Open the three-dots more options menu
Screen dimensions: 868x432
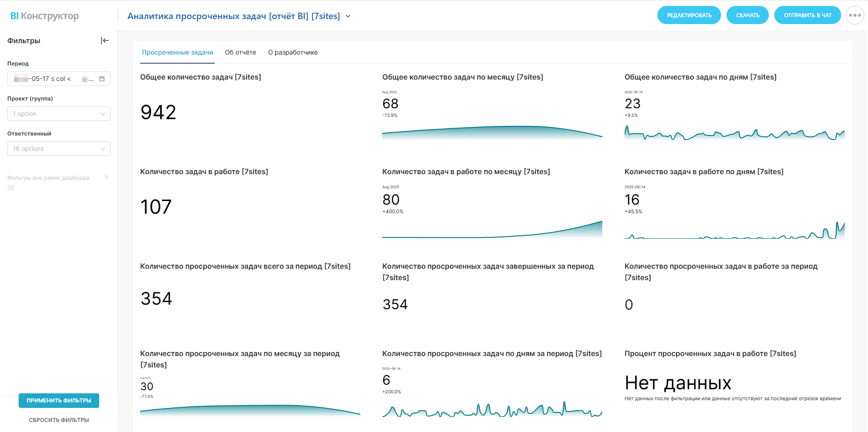(x=854, y=15)
